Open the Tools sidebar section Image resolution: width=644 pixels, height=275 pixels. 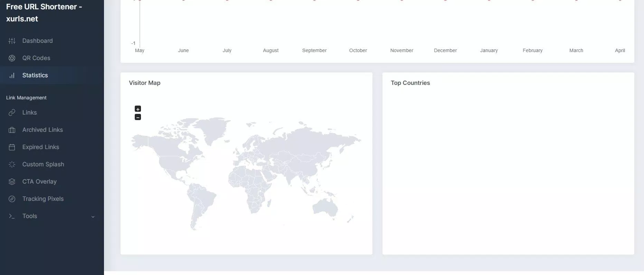(x=30, y=216)
